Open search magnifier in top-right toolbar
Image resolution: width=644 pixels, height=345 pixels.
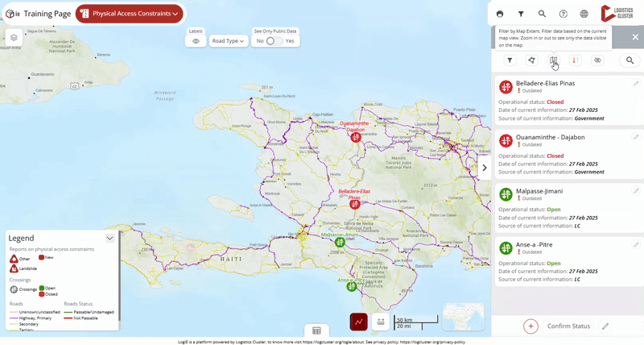542,14
